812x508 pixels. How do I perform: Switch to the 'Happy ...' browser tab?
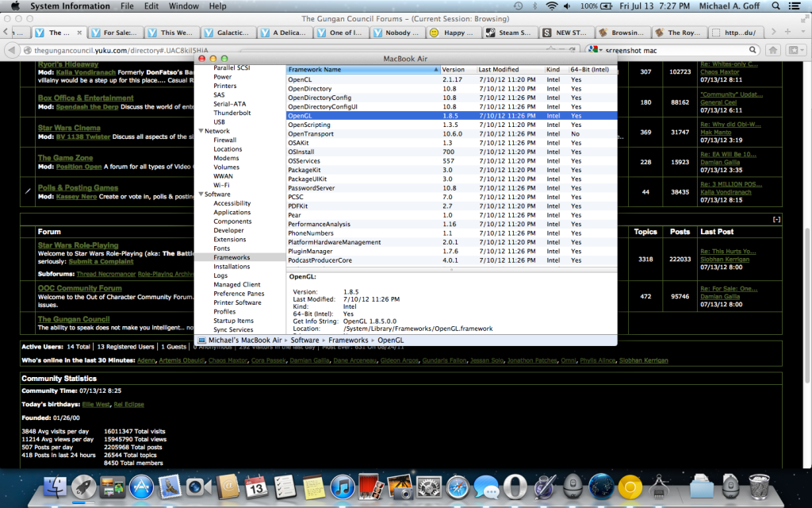point(453,33)
